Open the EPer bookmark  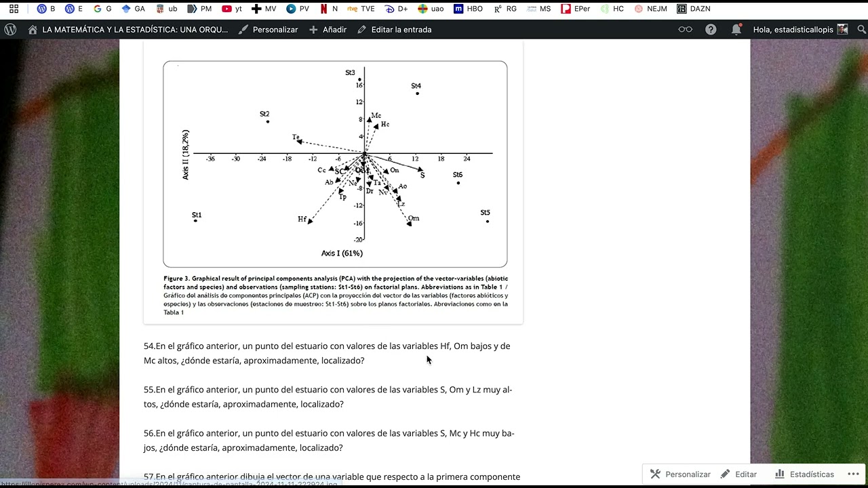point(576,9)
